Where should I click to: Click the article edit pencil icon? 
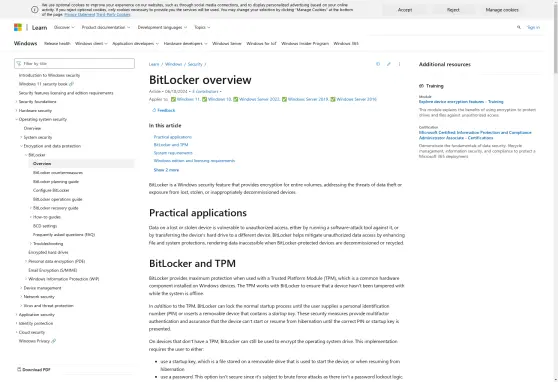pos(389,64)
